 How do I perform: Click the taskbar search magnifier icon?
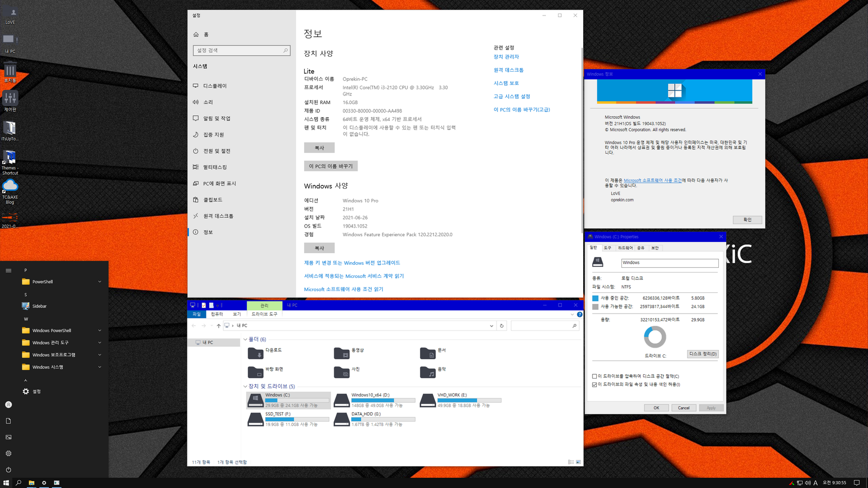[x=19, y=483]
